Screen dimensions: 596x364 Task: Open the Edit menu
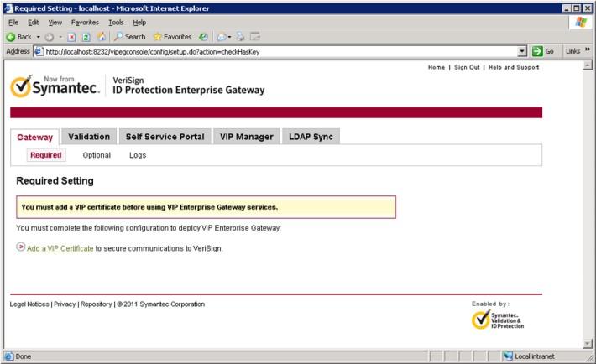pos(33,23)
